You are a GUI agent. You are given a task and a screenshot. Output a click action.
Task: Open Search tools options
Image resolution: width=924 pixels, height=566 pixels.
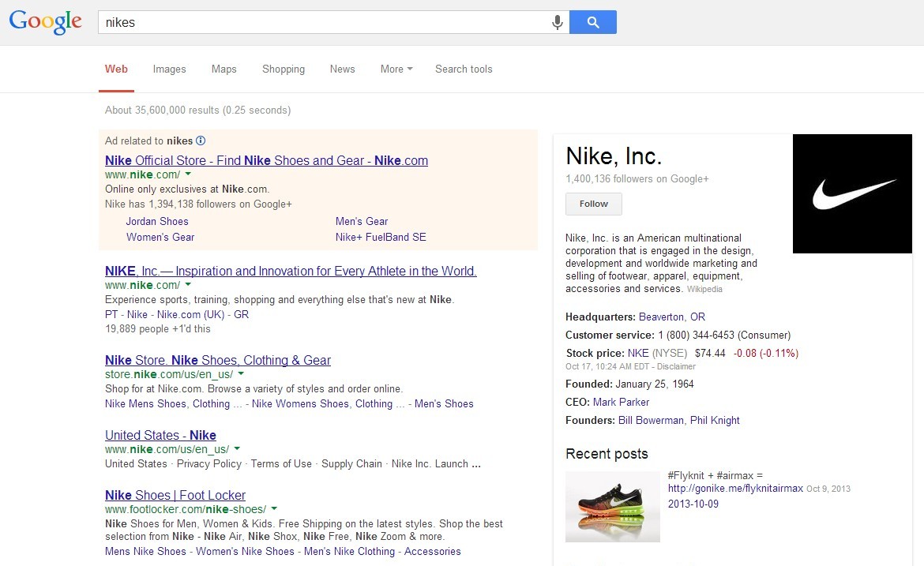click(464, 69)
